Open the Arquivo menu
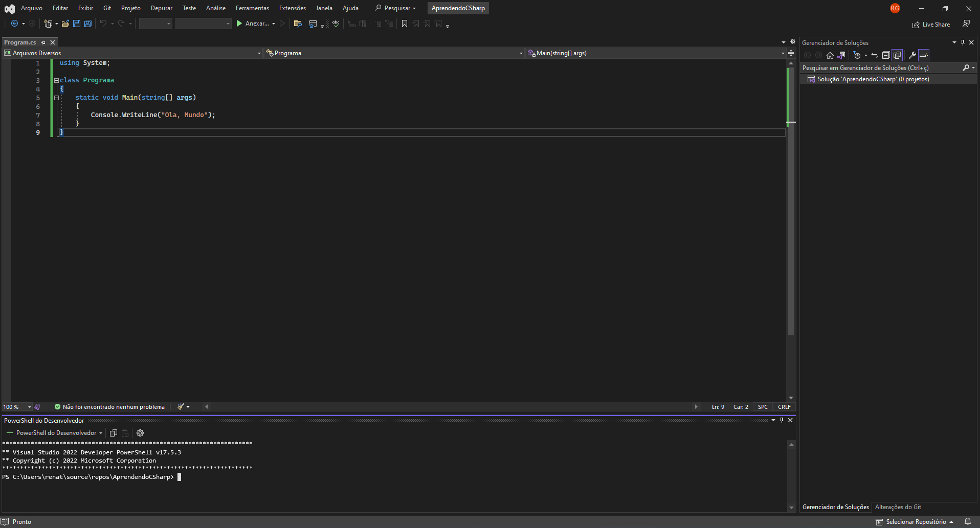 coord(32,8)
